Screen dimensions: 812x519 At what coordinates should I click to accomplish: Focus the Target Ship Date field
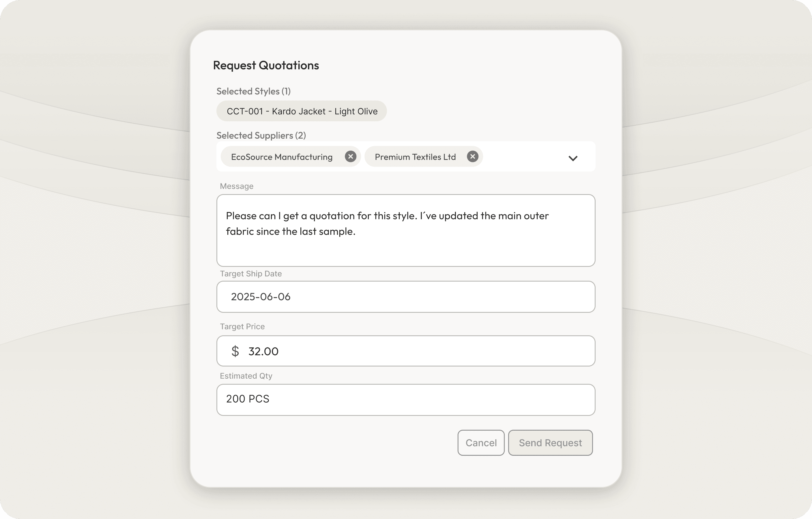pyautogui.click(x=405, y=297)
